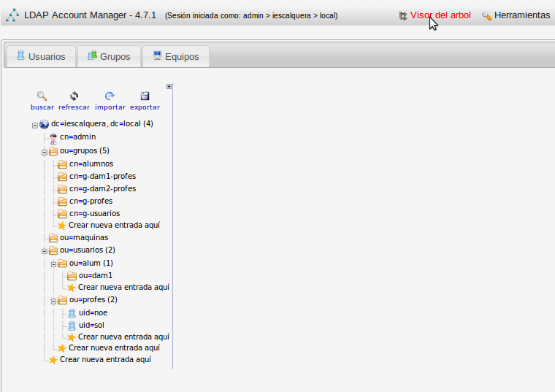Click the cn=g-profes folder icon
The width and height of the screenshot is (555, 392).
point(62,201)
